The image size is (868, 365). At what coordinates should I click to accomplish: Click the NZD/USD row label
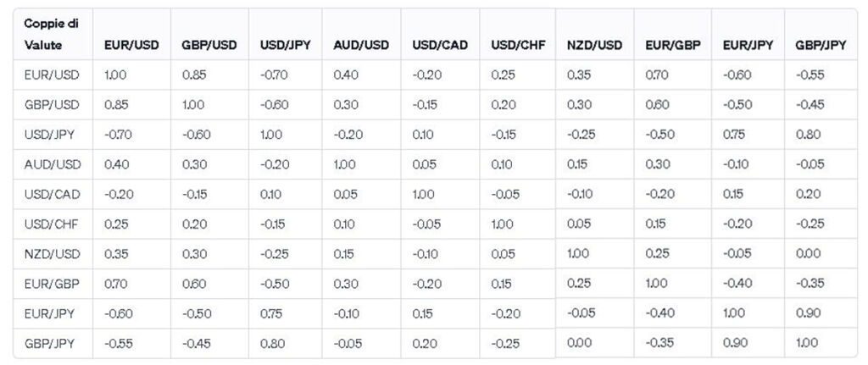pyautogui.click(x=53, y=254)
